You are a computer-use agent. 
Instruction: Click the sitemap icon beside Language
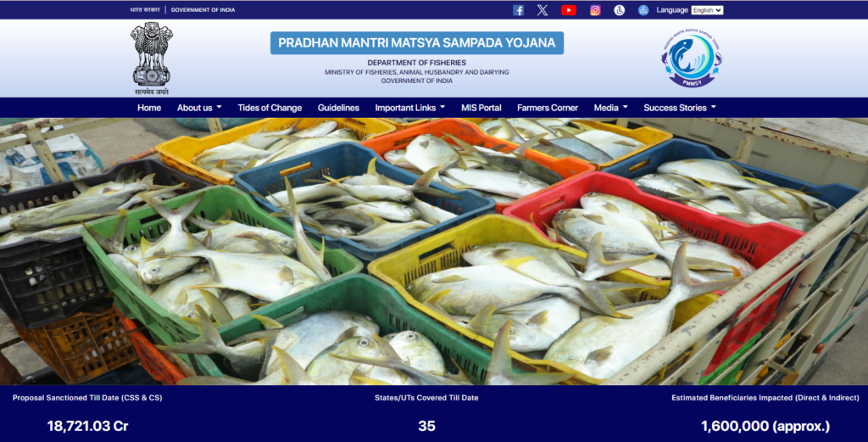[x=643, y=10]
